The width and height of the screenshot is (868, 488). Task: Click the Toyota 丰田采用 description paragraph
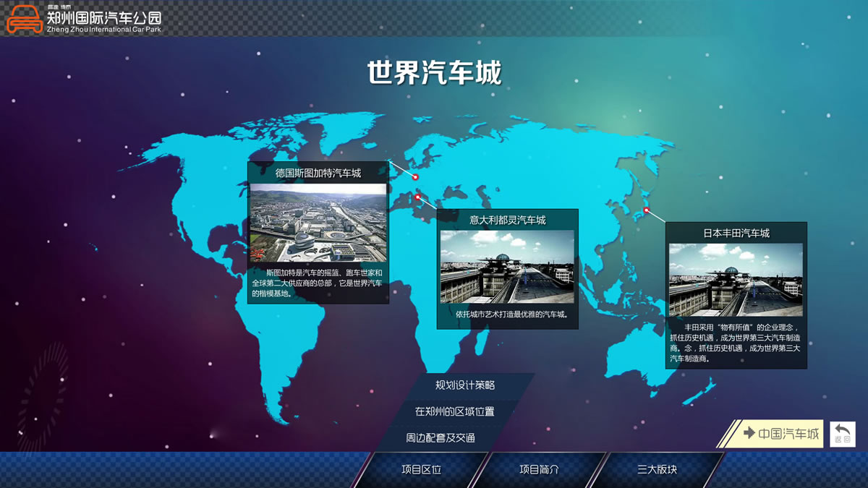736,343
